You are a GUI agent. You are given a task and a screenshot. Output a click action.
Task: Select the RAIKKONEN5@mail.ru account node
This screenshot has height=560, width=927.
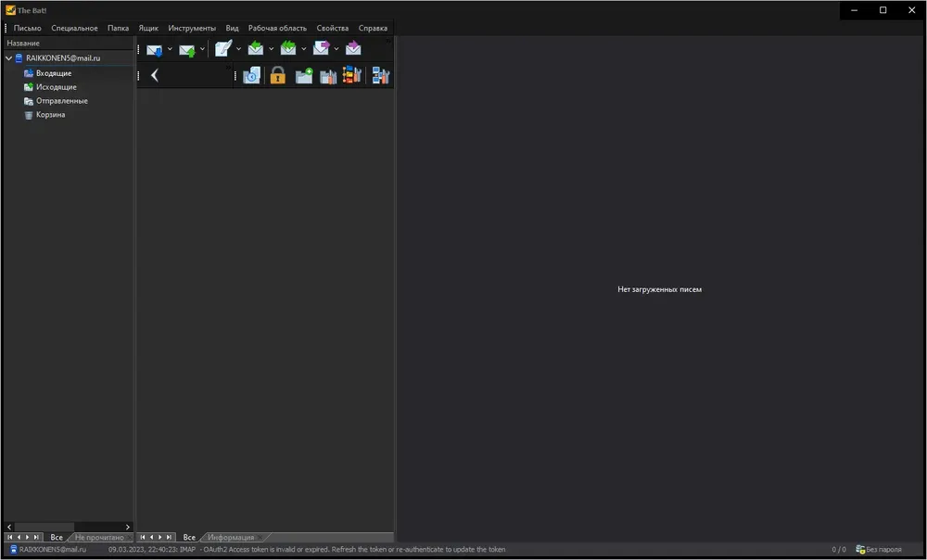click(63, 58)
